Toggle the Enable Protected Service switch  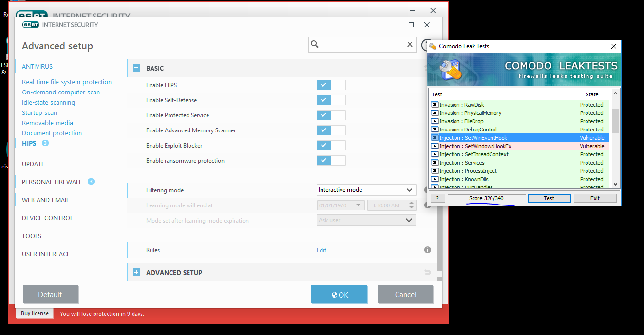(331, 115)
